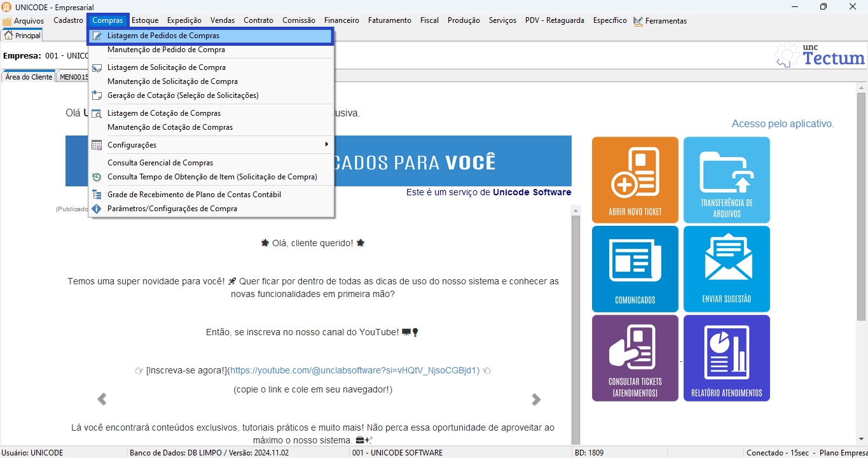
Task: Go to next announcement slide arrow
Action: click(536, 399)
